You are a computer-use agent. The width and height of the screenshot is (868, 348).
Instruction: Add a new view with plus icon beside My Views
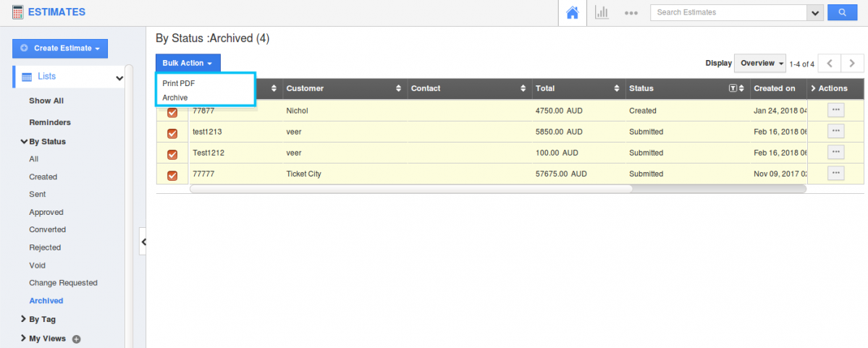[77, 339]
